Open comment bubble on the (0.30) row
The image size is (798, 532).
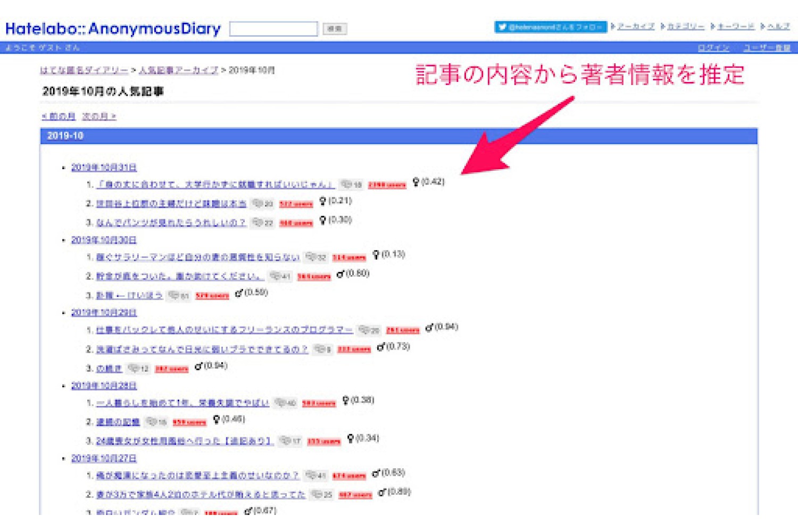(x=263, y=223)
